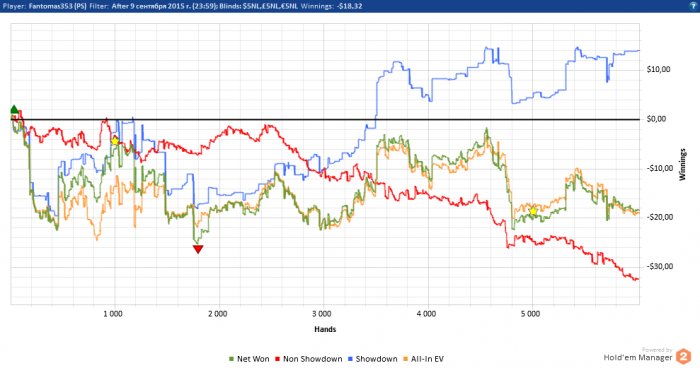Click the orange All-In EV color square
The height and width of the screenshot is (368, 700).
pos(405,359)
